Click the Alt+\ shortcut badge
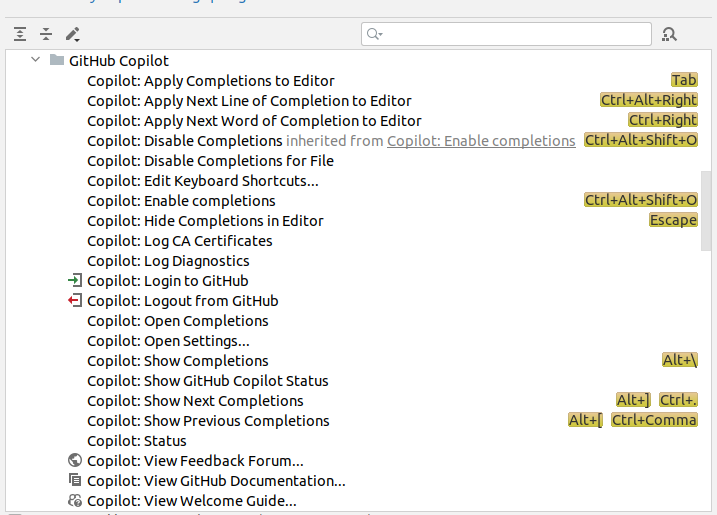Image resolution: width=717 pixels, height=515 pixels. (x=680, y=360)
